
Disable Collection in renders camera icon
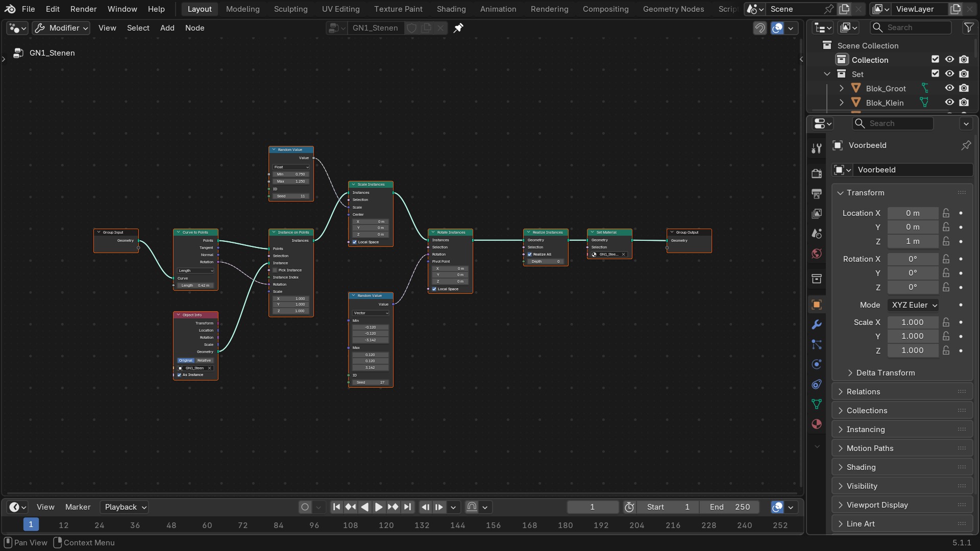tap(964, 60)
